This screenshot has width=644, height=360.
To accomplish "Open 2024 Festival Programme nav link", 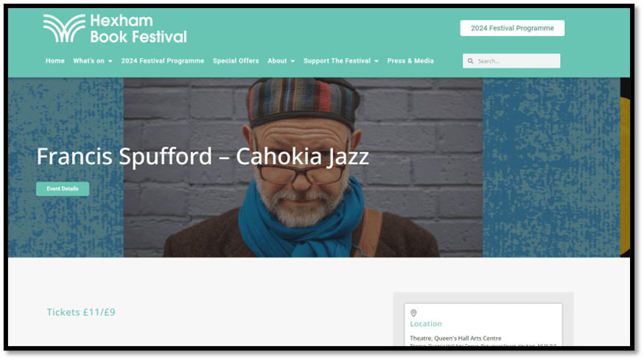I will (163, 61).
